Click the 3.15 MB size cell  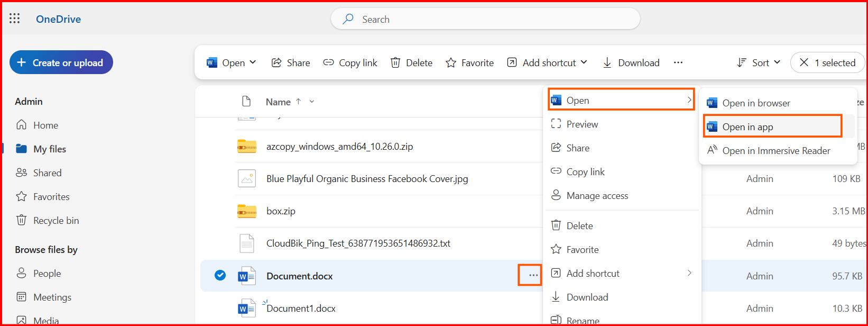(x=848, y=211)
